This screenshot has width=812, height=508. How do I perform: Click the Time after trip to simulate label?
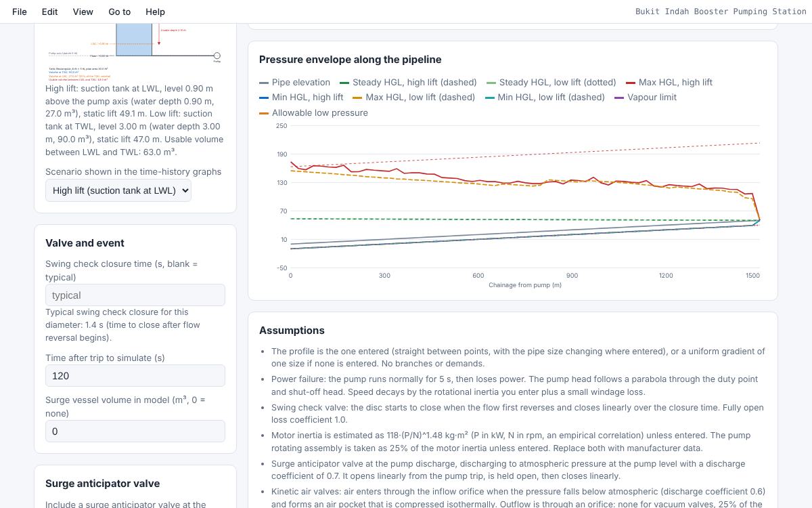click(105, 358)
